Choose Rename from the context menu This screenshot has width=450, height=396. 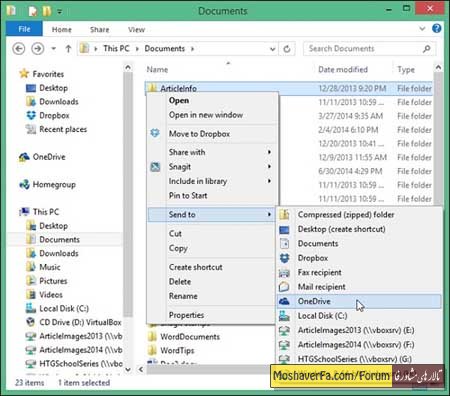pyautogui.click(x=211, y=296)
